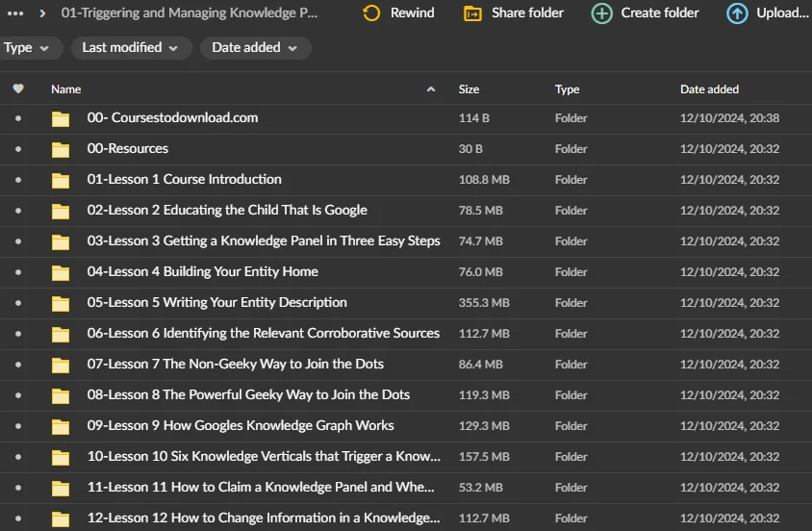812x531 pixels.
Task: Click folder icon of 11-Lesson 11 Claim a Knowledge Panel
Action: pos(61,488)
